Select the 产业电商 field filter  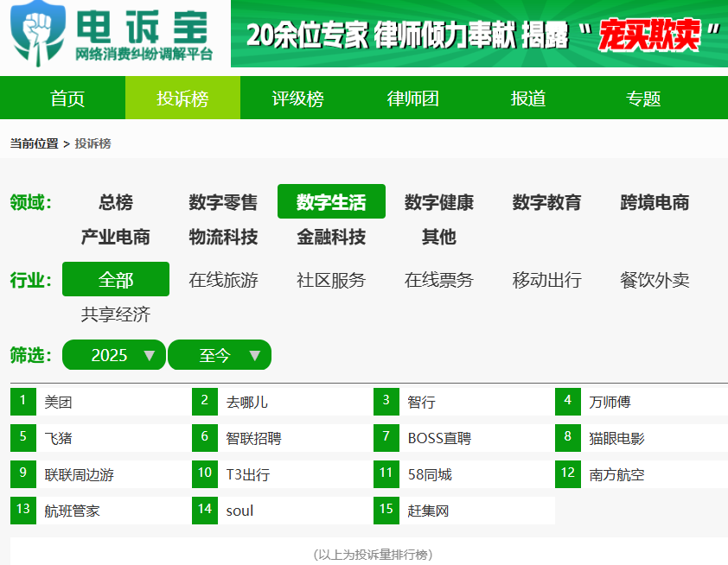coord(116,237)
